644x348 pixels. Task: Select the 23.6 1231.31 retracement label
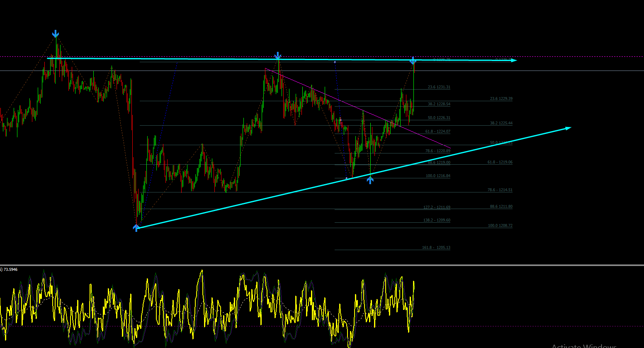coord(439,87)
